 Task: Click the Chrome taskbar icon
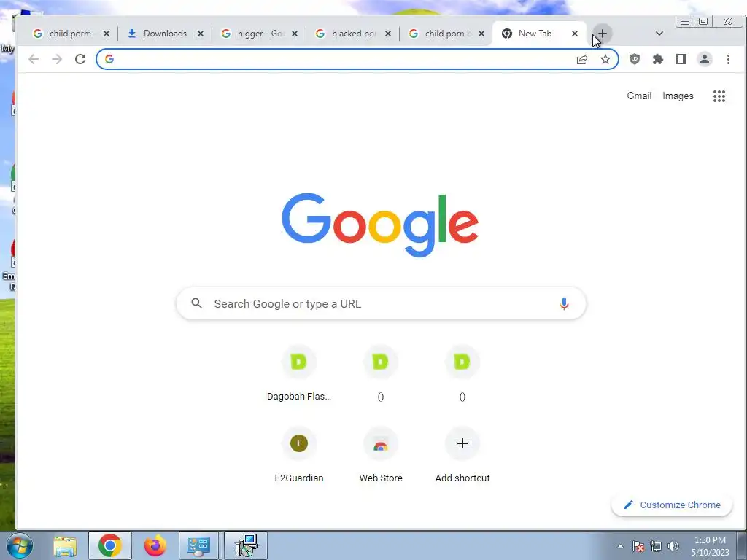109,545
